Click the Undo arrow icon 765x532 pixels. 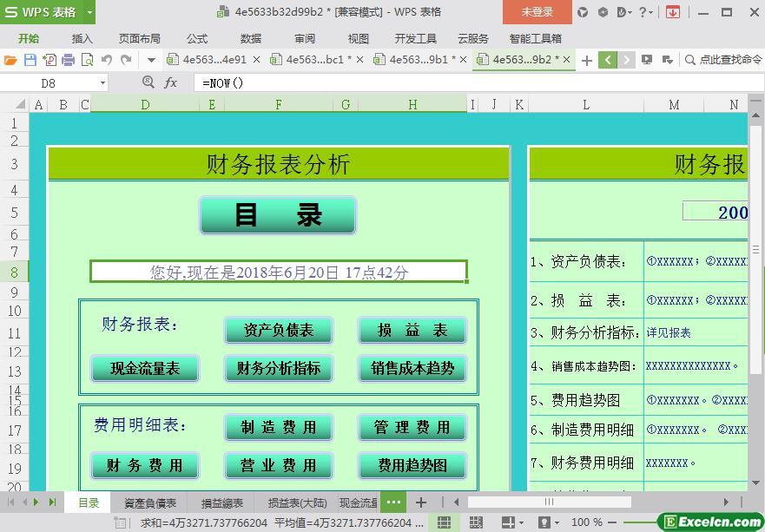[107, 60]
